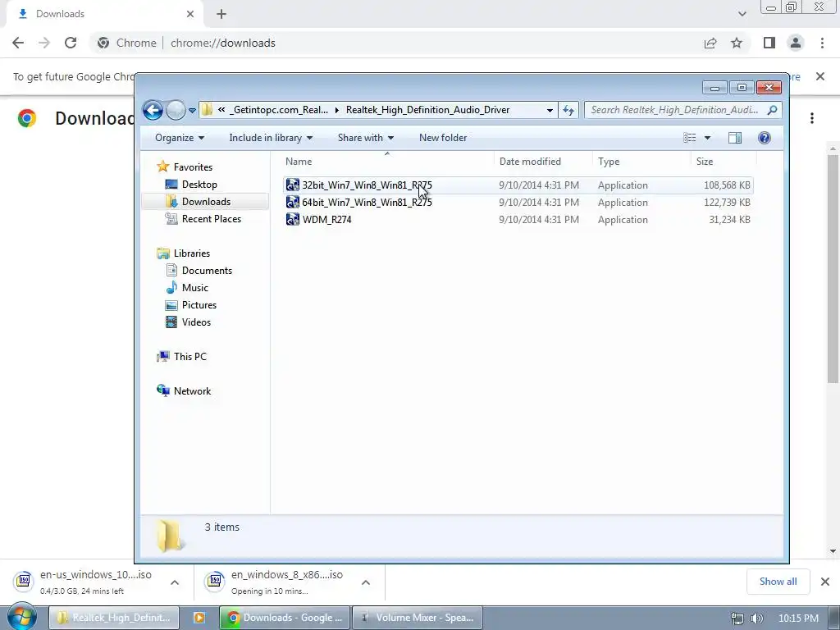Click the speaker volume tray icon

click(756, 619)
